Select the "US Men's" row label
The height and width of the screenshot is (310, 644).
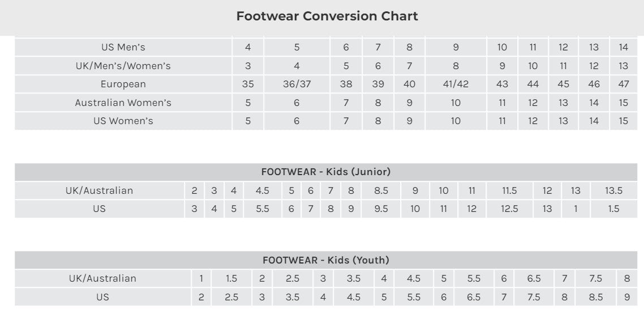click(x=123, y=48)
